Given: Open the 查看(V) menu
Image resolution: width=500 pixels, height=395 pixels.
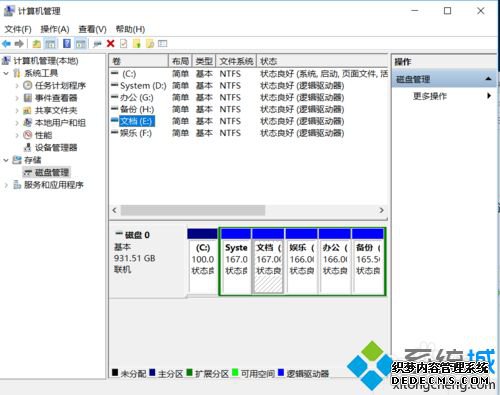Looking at the screenshot, I should [x=92, y=29].
